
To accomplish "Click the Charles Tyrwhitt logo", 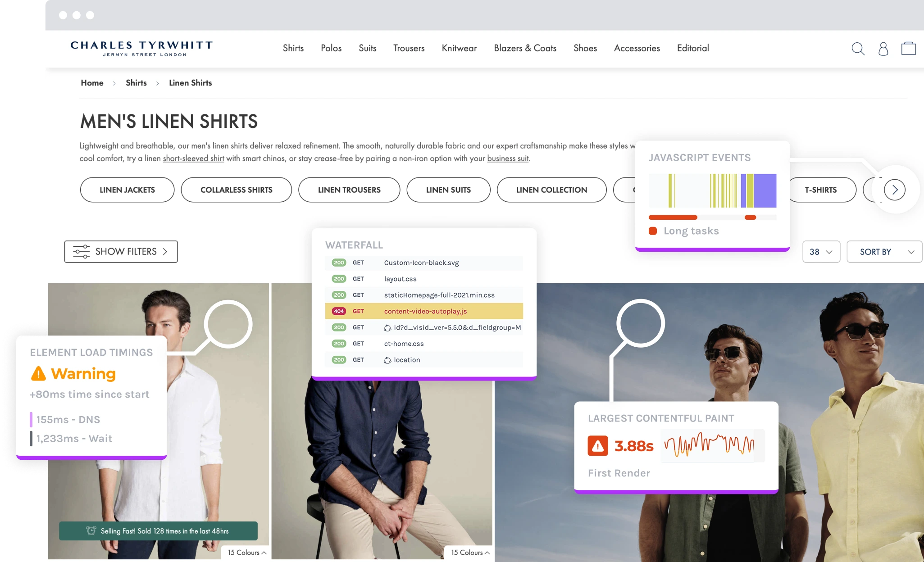I will click(141, 49).
